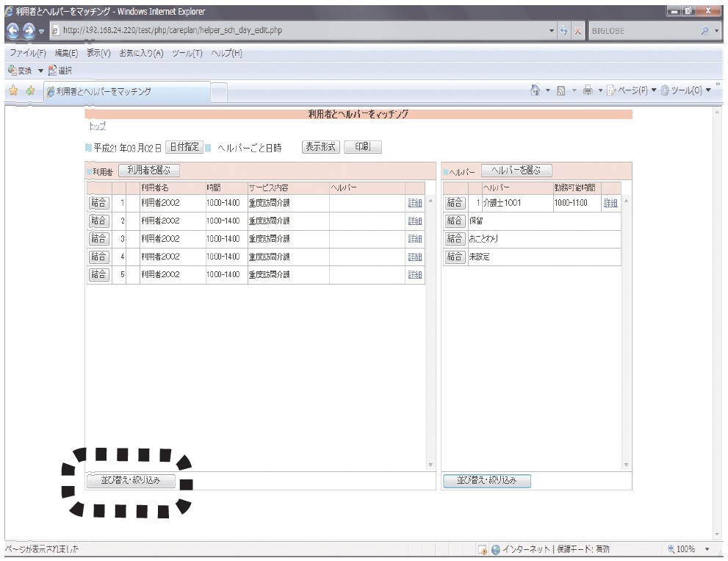Select the 重度訪問介護 cell in row 1

[x=288, y=203]
